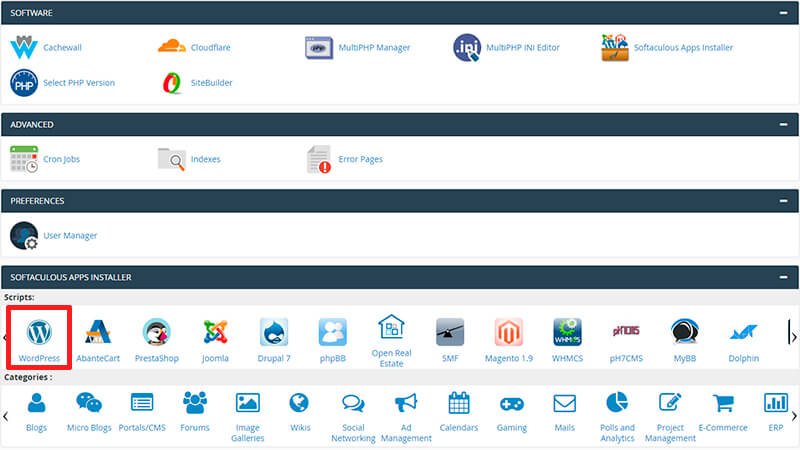This screenshot has height=450, width=800.
Task: Open the Cloudflare icon
Action: point(171,46)
